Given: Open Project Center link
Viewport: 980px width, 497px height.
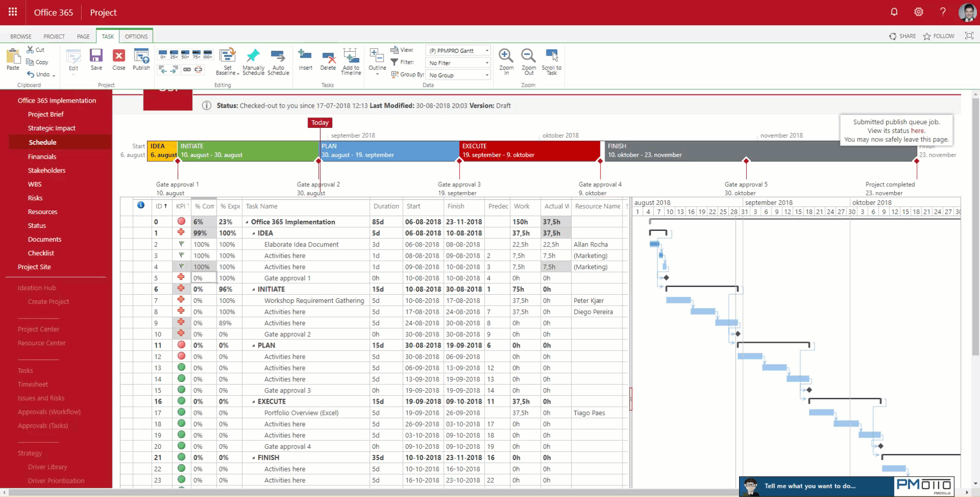Looking at the screenshot, I should pos(39,329).
